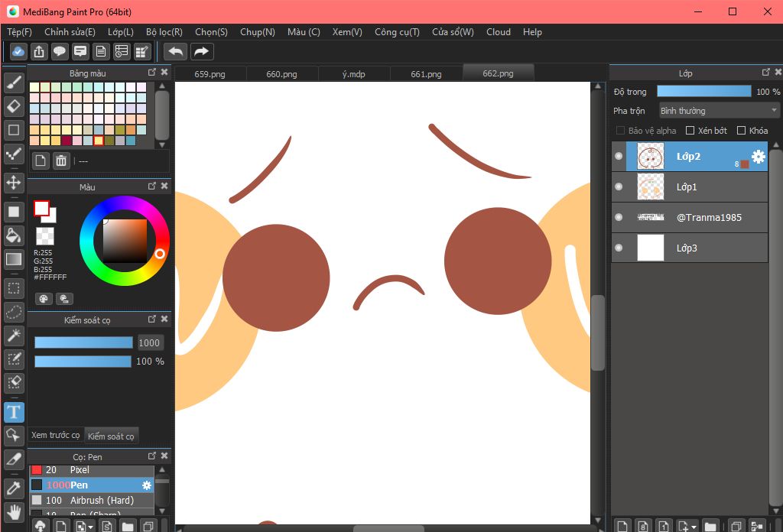783x532 pixels.
Task: Toggle the Xén bớt clipping checkbox
Action: click(x=690, y=131)
